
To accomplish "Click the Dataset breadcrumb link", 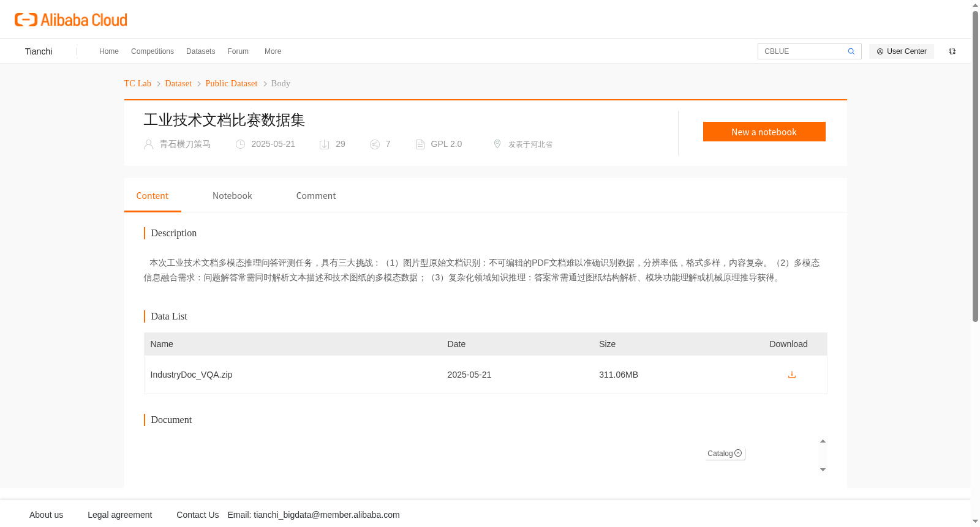I will pos(178,83).
